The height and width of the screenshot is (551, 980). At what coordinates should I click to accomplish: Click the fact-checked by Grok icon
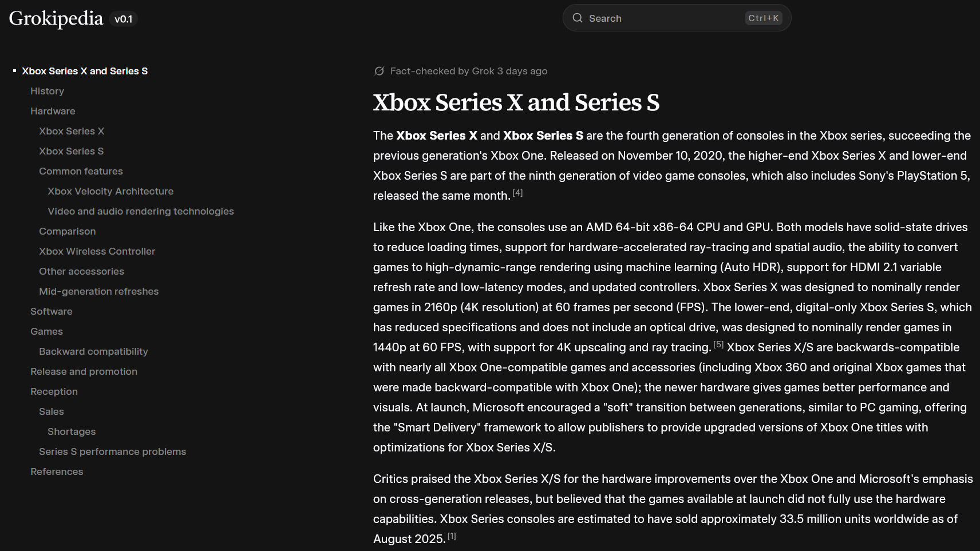(x=379, y=71)
